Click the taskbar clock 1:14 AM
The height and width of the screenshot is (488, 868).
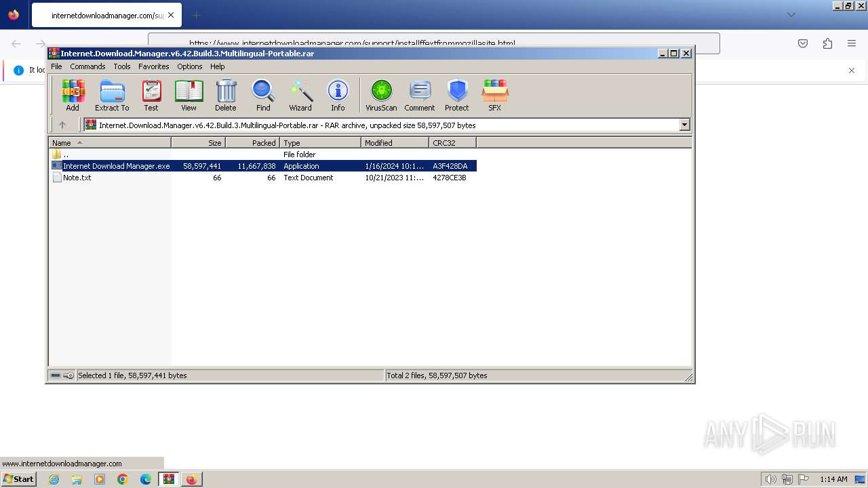click(833, 479)
